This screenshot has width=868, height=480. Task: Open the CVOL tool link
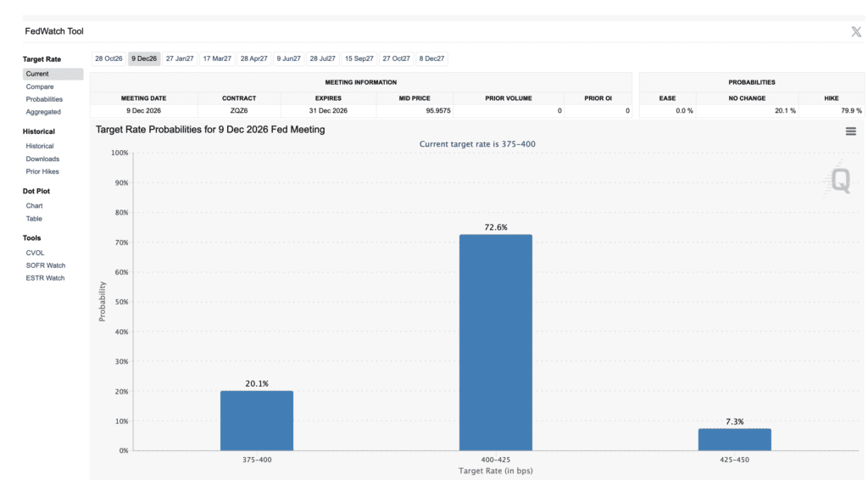pyautogui.click(x=35, y=253)
